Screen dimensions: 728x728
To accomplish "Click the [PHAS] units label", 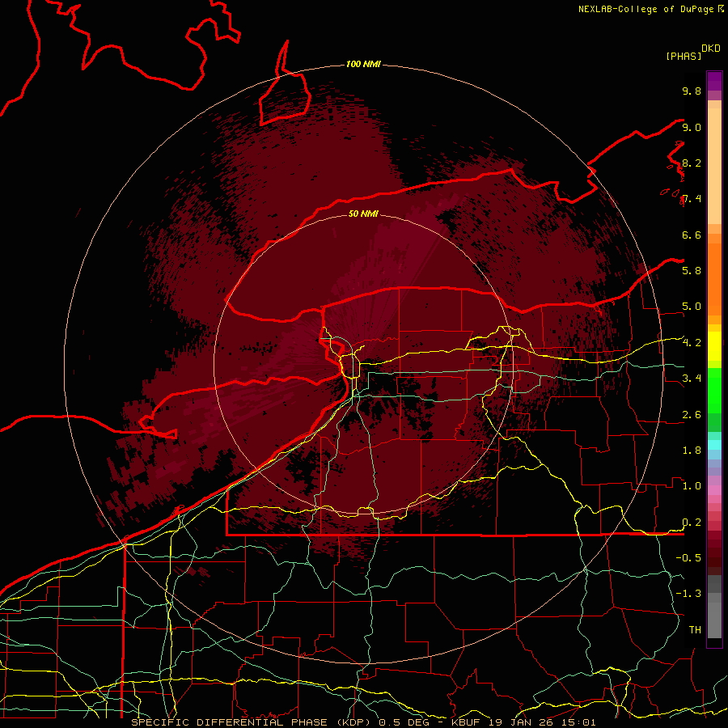I will [x=684, y=57].
